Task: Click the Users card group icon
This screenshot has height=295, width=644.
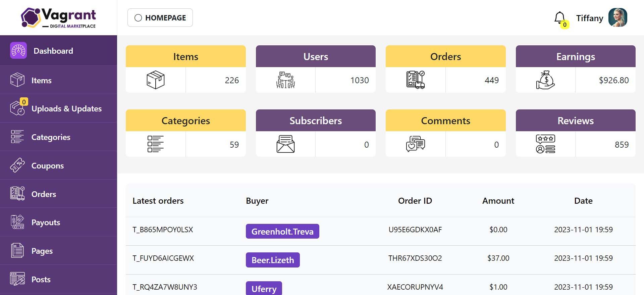Action: tap(285, 80)
